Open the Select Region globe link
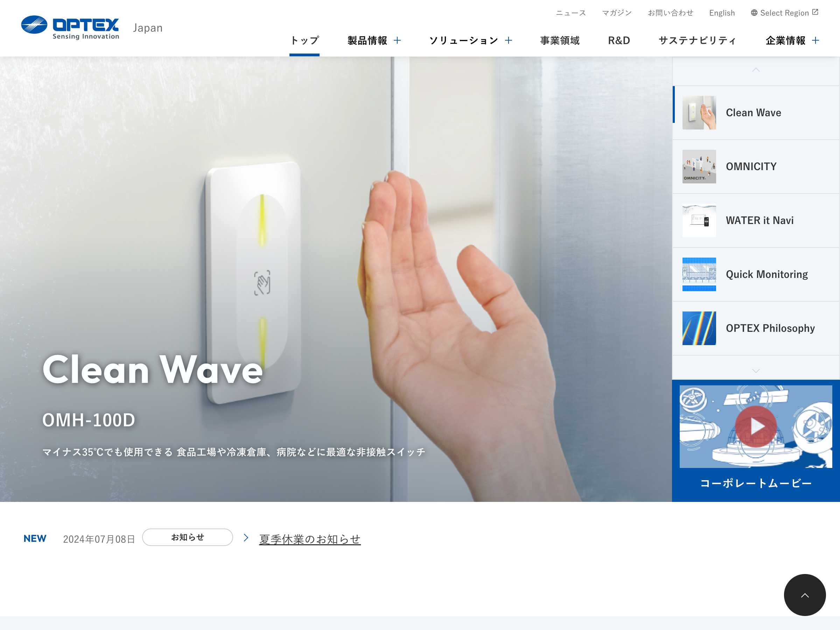This screenshot has width=840, height=630. tap(784, 13)
